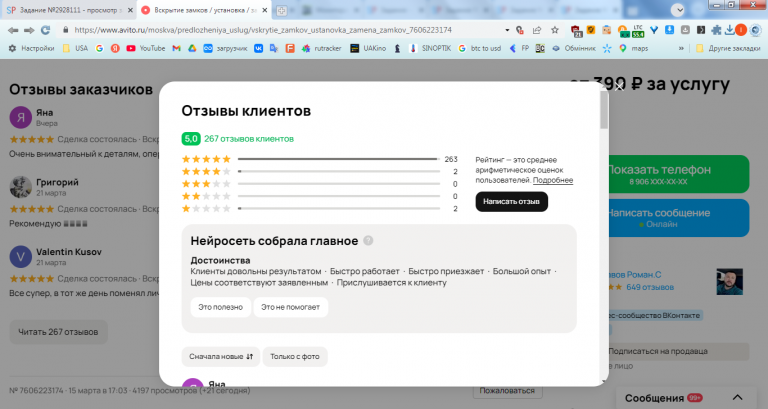Click the popup vertical scrollbar
The height and width of the screenshot is (409, 768).
point(604,111)
